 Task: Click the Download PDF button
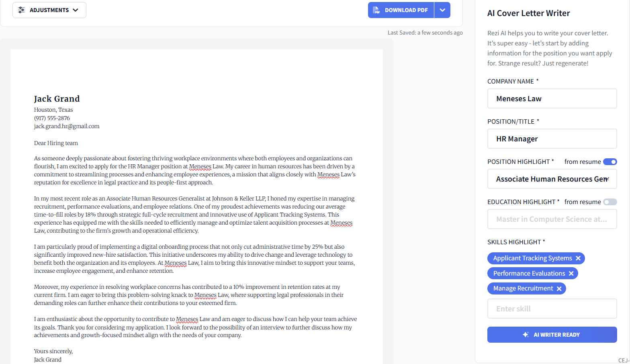(401, 10)
